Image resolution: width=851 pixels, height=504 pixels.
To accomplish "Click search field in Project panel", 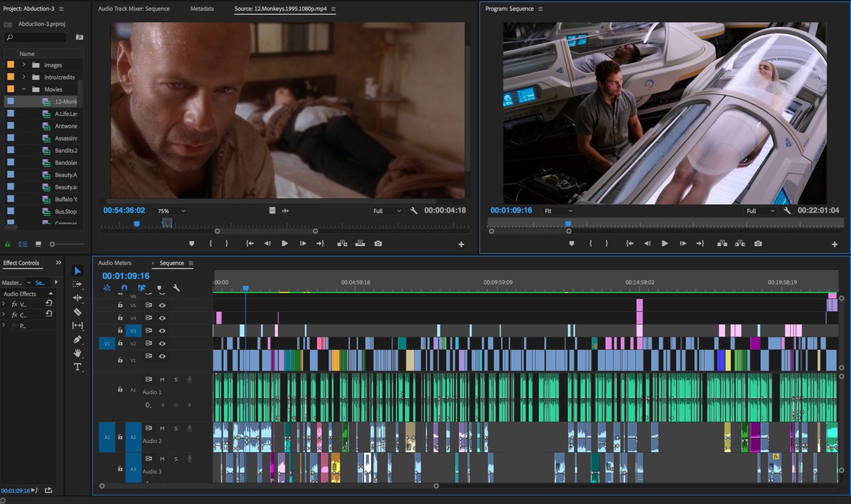I will click(35, 37).
